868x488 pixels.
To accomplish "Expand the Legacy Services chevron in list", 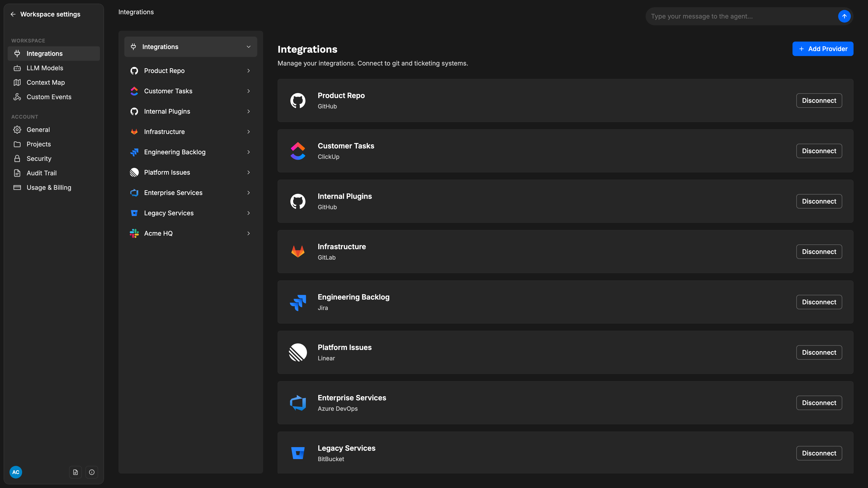I will tap(249, 213).
